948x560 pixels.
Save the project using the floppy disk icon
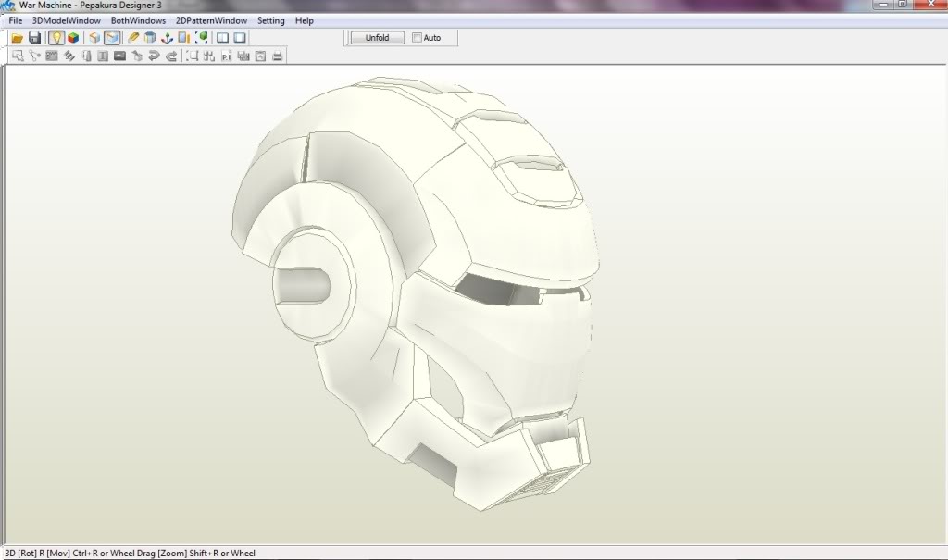coord(34,38)
